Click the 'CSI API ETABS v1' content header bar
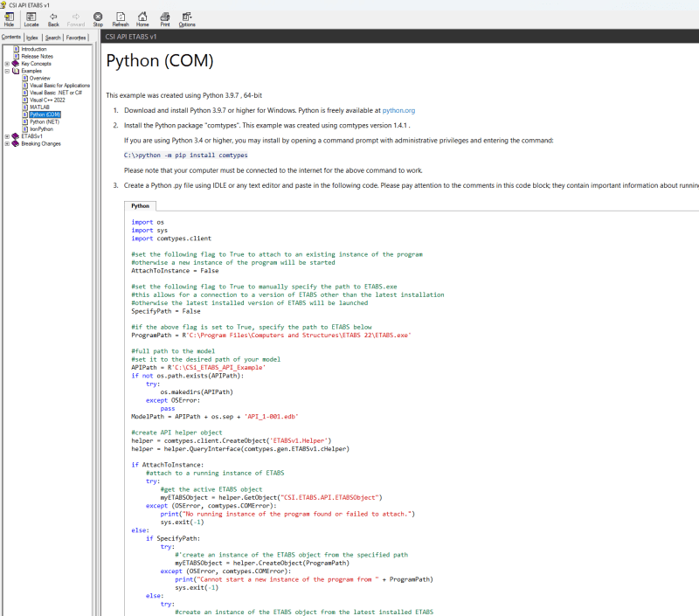The width and height of the screenshot is (699, 616). coord(400,37)
